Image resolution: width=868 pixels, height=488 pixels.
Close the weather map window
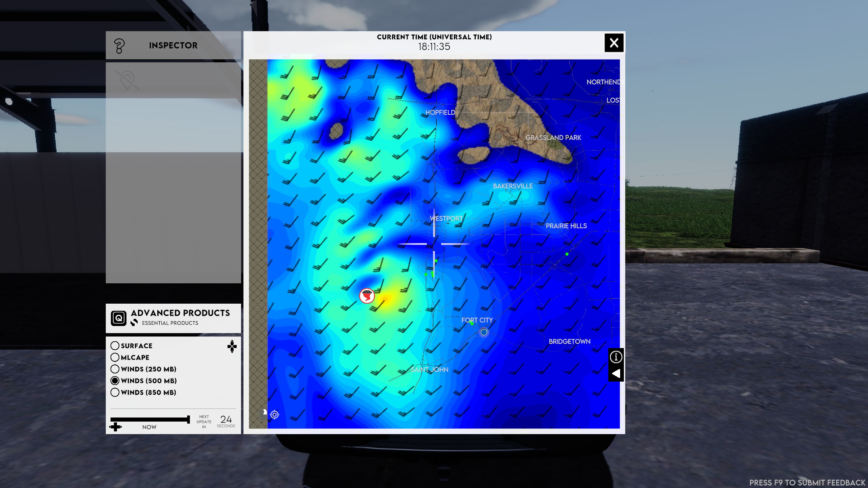click(x=614, y=43)
